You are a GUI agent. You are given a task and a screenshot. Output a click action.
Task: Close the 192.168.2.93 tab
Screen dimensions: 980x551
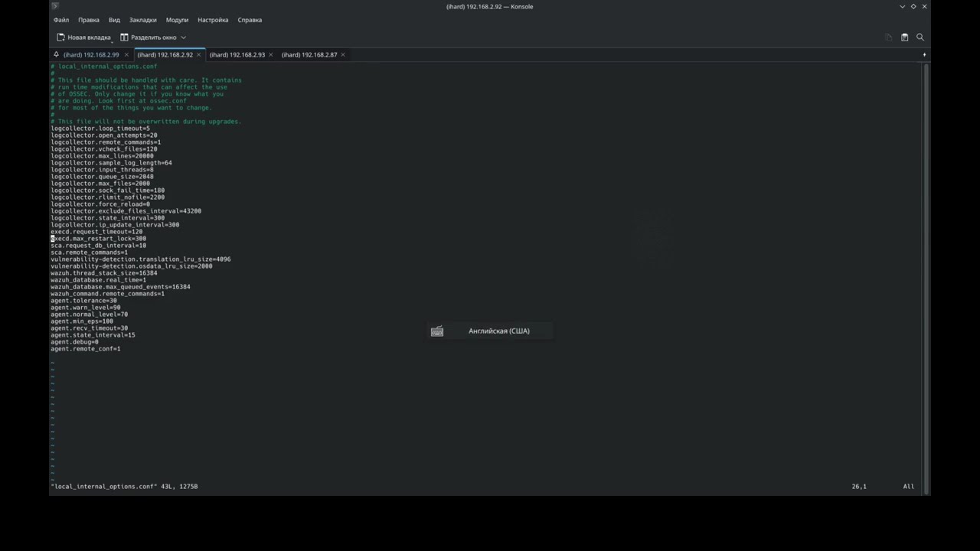tap(271, 55)
